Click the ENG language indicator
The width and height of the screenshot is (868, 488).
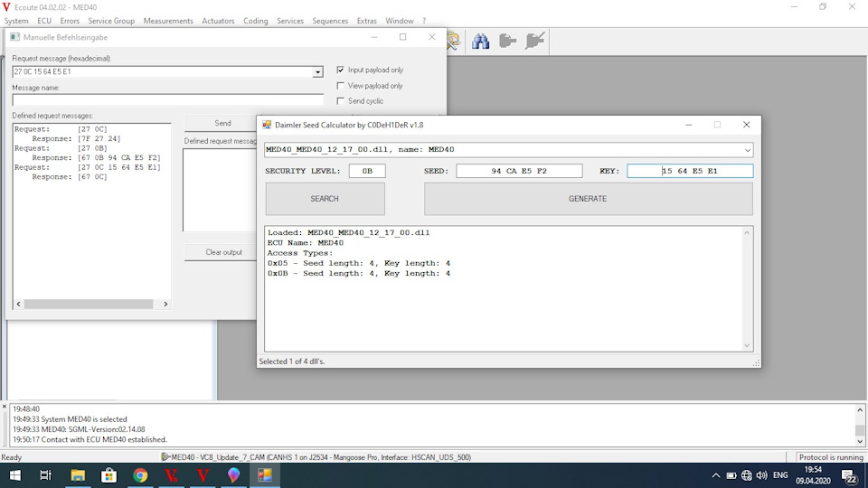tap(780, 475)
